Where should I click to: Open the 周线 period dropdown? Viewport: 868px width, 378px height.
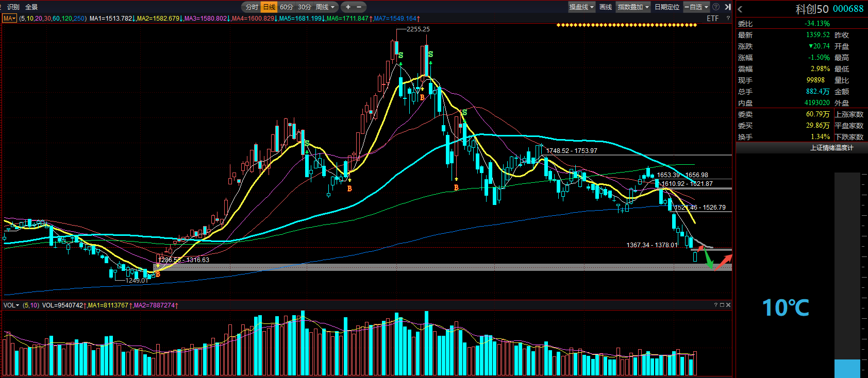[326, 7]
